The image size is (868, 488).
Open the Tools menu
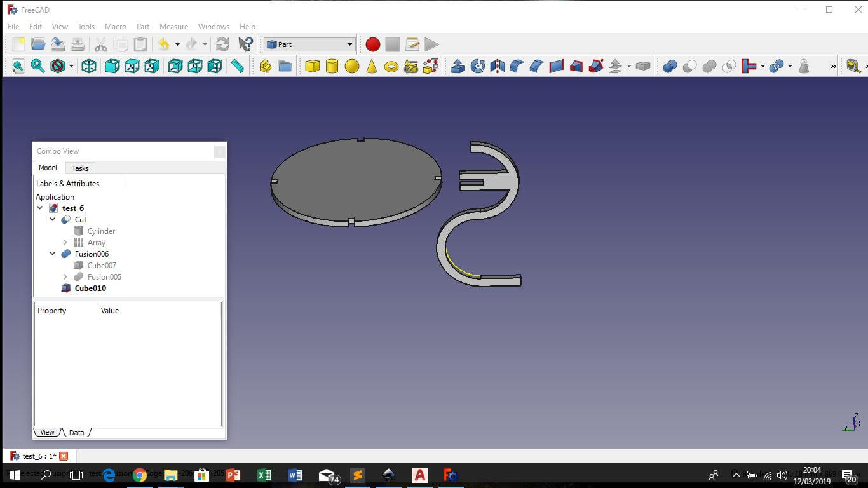click(86, 27)
